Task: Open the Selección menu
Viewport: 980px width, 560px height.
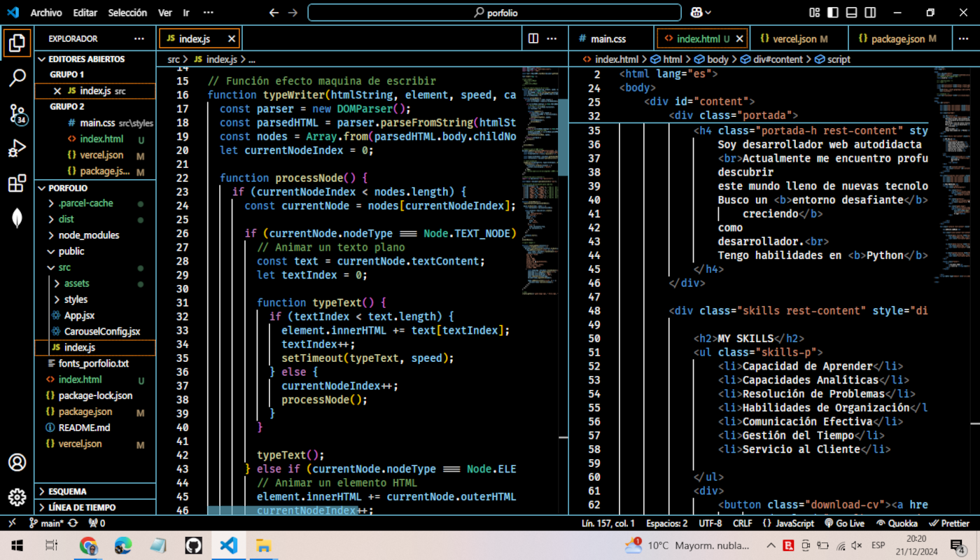Action: point(128,13)
